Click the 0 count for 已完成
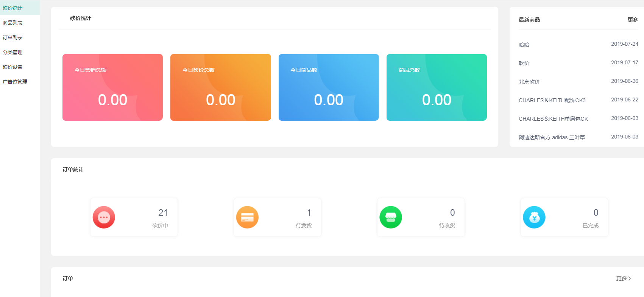The image size is (644, 297). click(596, 213)
